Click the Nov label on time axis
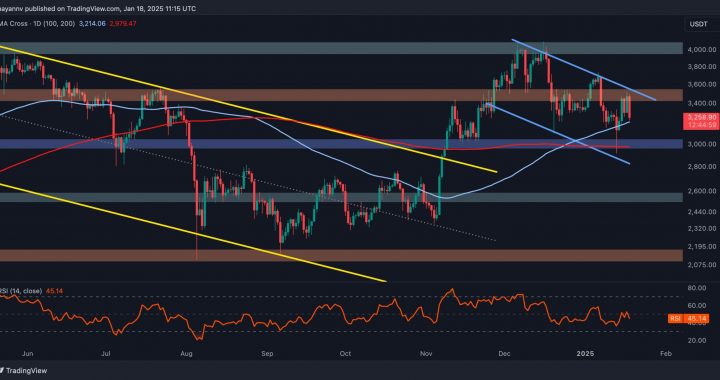Image resolution: width=720 pixels, height=380 pixels. tap(426, 354)
